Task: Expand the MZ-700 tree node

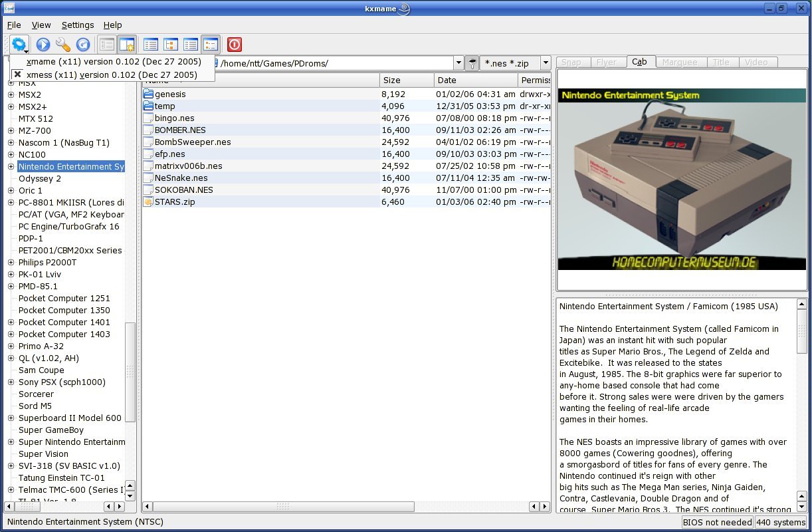Action: [11, 131]
